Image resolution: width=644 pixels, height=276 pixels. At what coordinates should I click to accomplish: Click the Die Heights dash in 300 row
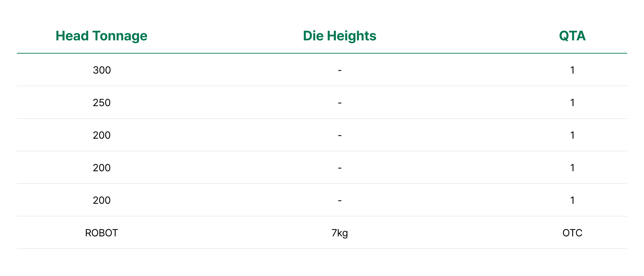pyautogui.click(x=340, y=70)
